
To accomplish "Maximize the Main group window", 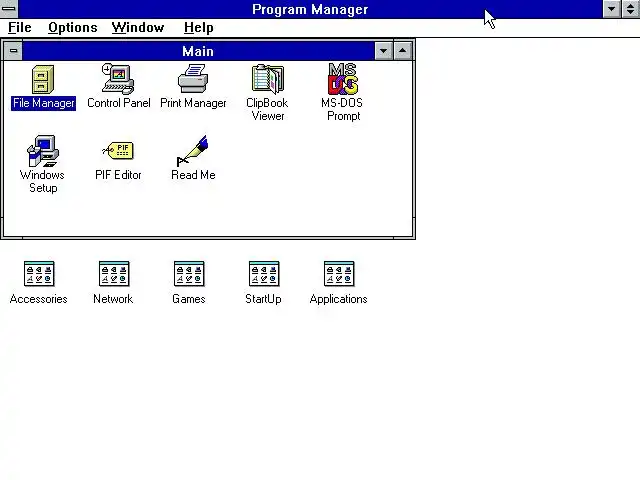I will point(402,51).
